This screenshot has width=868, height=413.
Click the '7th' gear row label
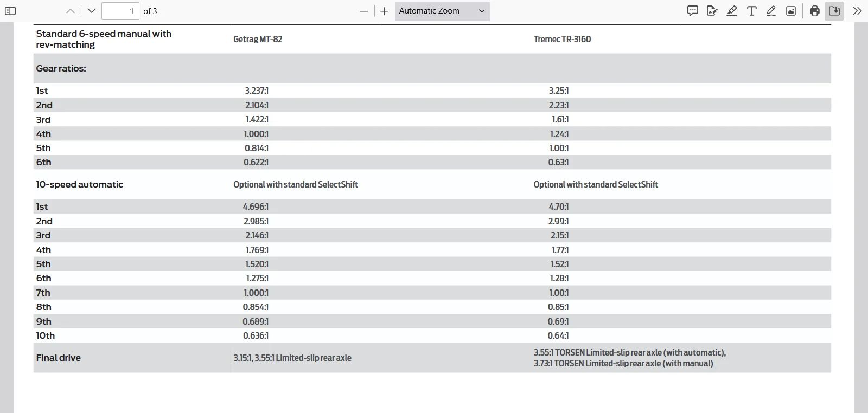click(x=43, y=293)
